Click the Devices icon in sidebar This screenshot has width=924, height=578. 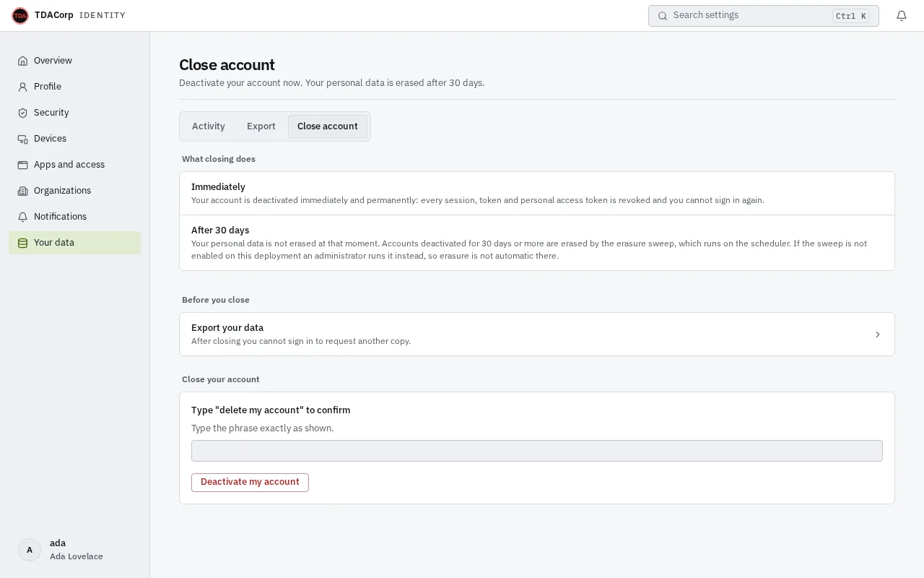point(22,139)
